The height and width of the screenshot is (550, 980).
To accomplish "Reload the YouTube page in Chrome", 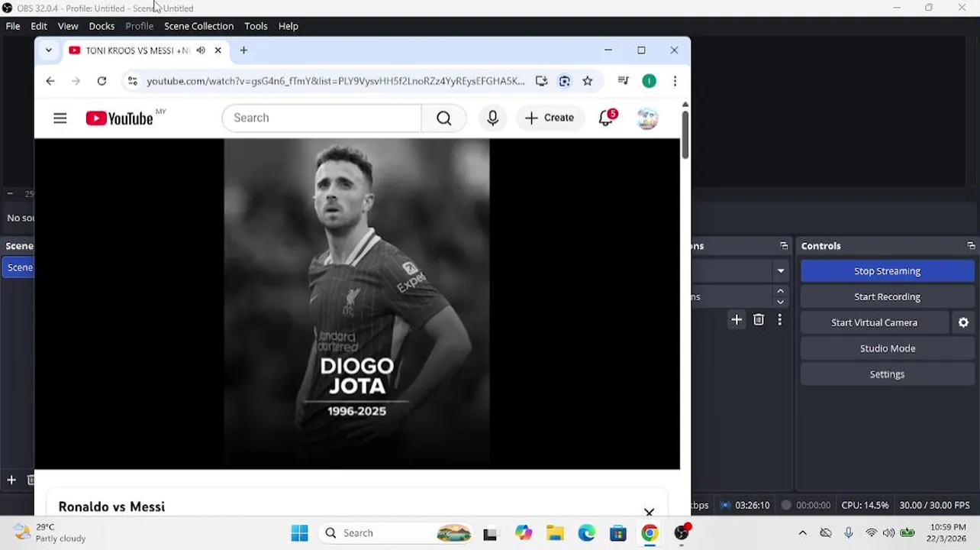I will click(102, 81).
